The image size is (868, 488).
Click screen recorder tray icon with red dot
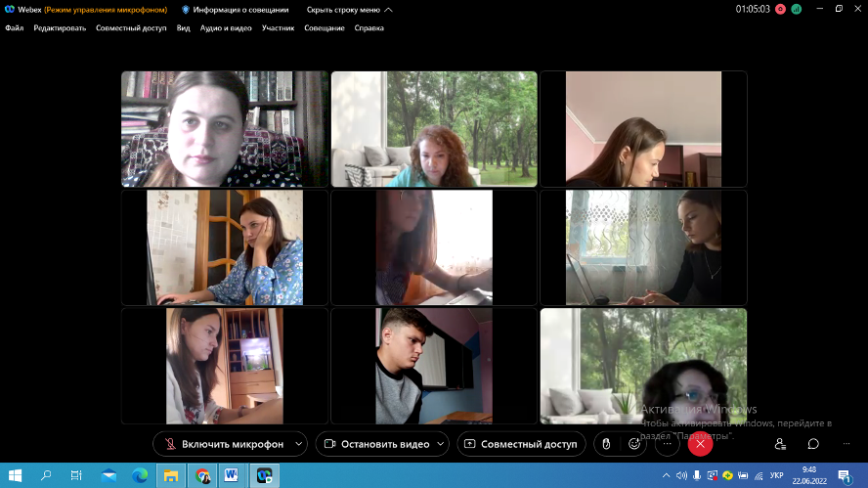tap(713, 475)
